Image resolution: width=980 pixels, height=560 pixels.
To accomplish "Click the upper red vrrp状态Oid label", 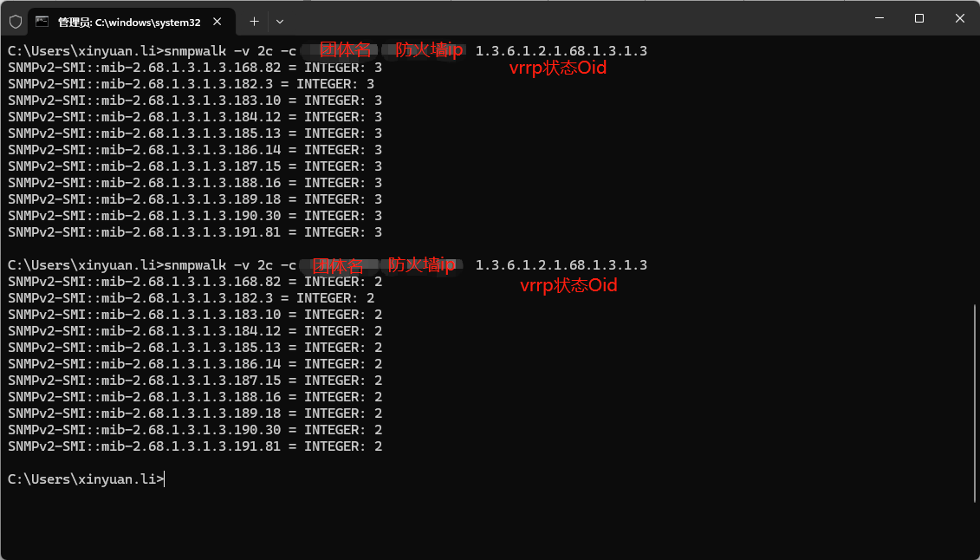I will (x=557, y=68).
